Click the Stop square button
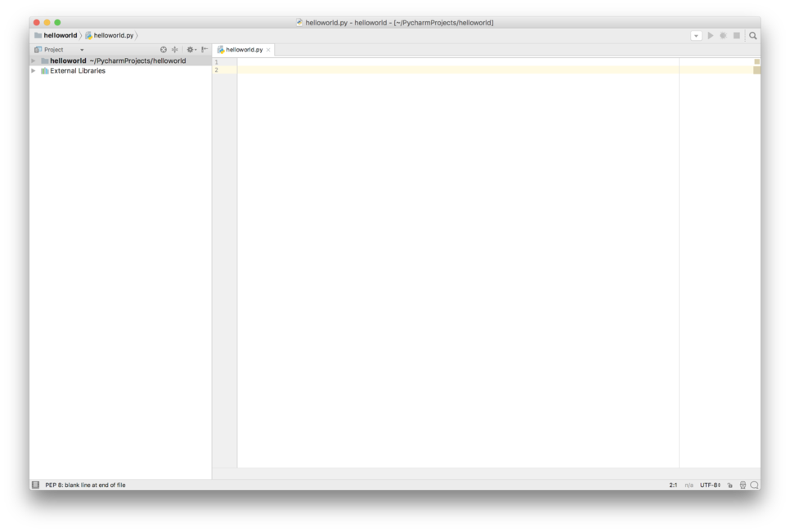 737,36
